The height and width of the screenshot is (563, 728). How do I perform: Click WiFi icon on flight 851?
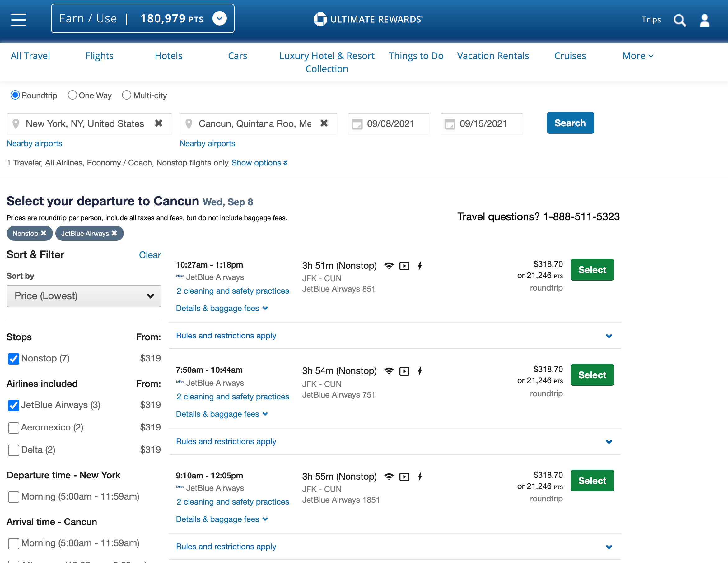pyautogui.click(x=389, y=266)
